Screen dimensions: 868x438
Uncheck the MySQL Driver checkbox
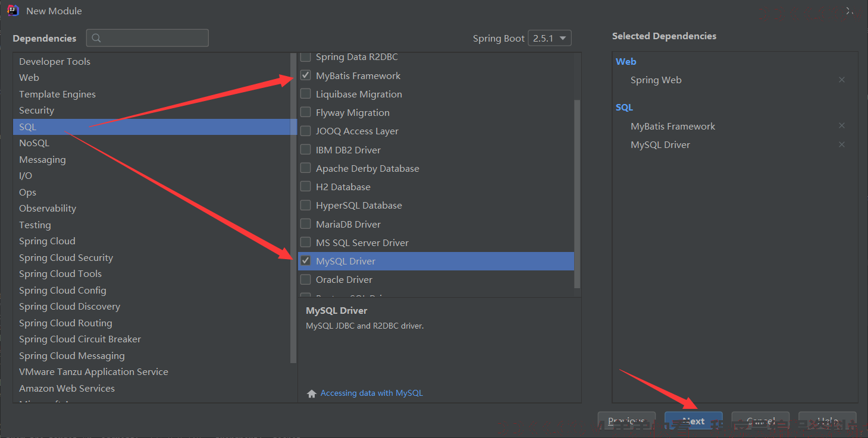(306, 261)
